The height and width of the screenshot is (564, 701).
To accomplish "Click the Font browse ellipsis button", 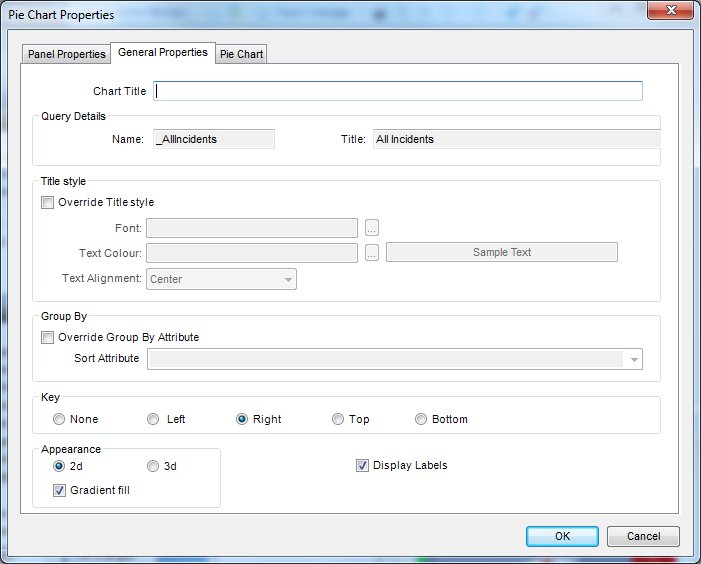I will (372, 228).
